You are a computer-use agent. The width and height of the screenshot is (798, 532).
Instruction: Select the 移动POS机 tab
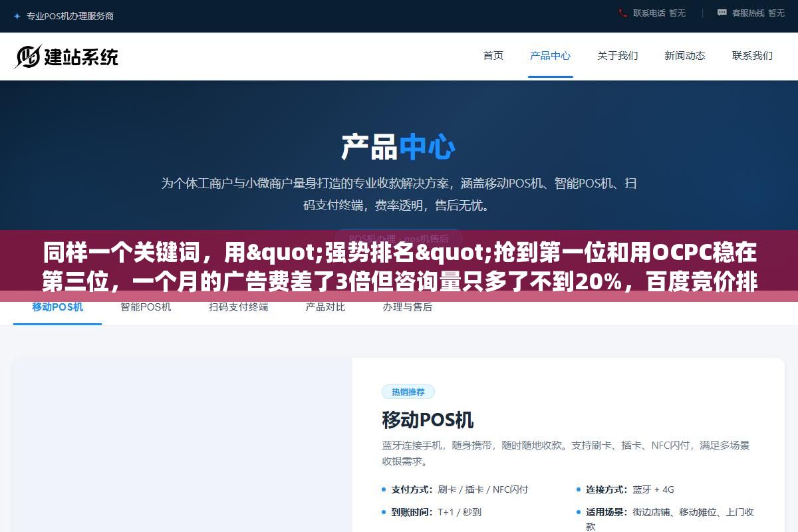coord(58,307)
